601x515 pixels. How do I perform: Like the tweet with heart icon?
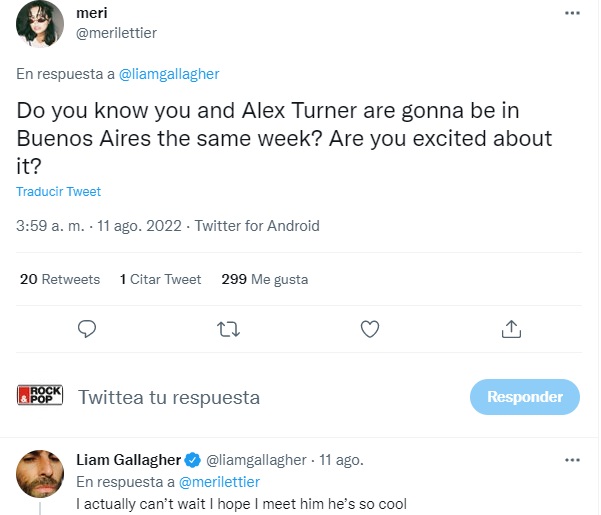coord(370,328)
